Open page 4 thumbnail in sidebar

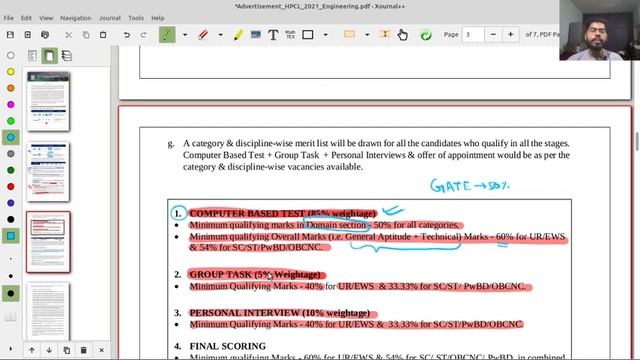(48, 311)
